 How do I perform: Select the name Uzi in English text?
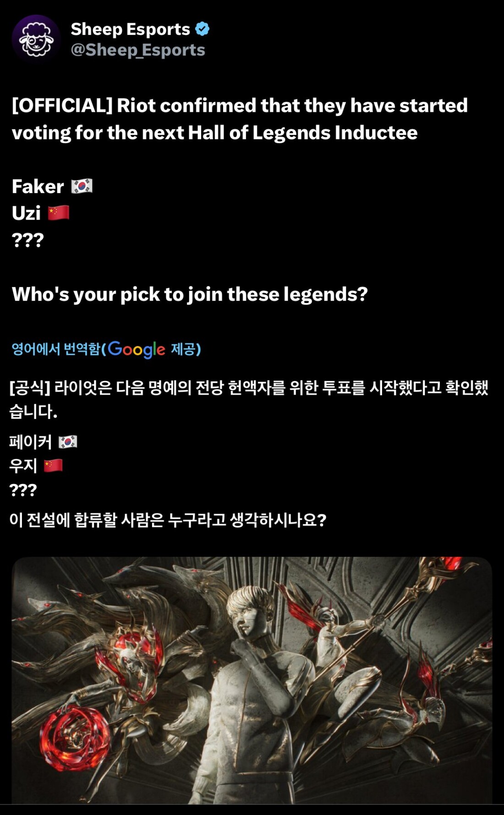click(x=27, y=213)
